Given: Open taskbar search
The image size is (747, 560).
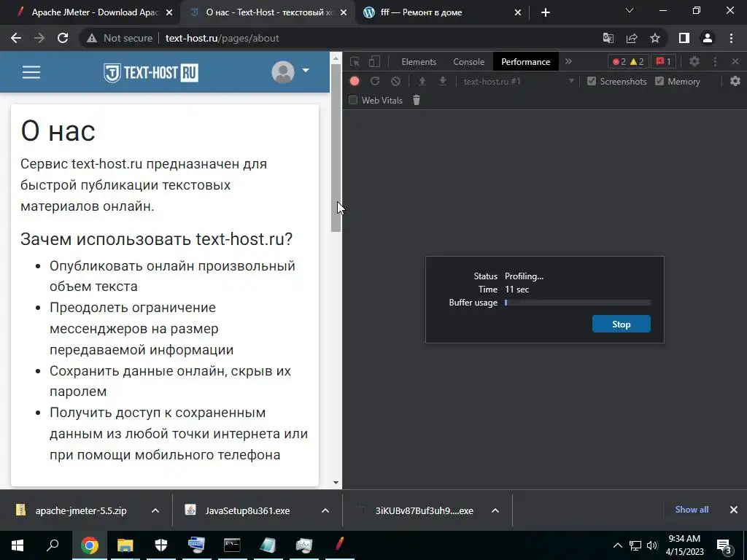Looking at the screenshot, I should [x=53, y=545].
